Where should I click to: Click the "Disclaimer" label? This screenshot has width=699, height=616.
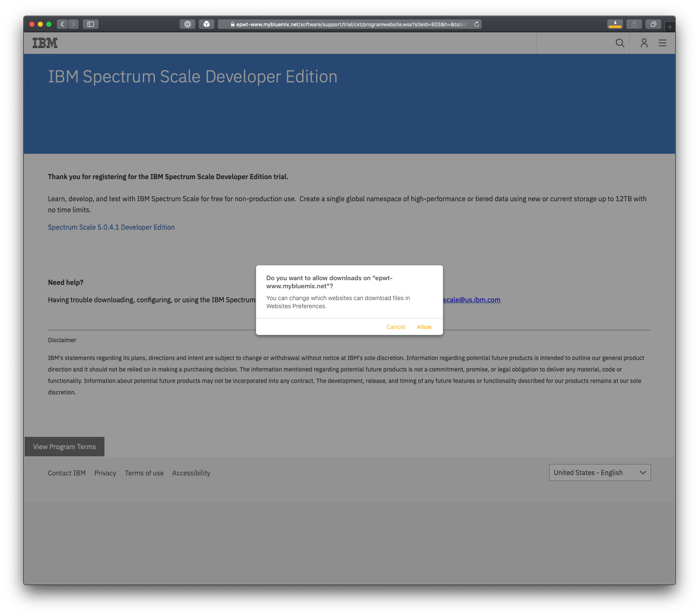tap(62, 340)
